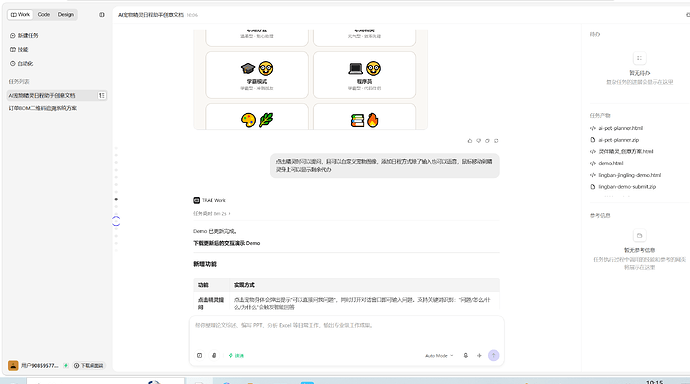
Task: Click the 任务产物 section header
Action: [600, 115]
